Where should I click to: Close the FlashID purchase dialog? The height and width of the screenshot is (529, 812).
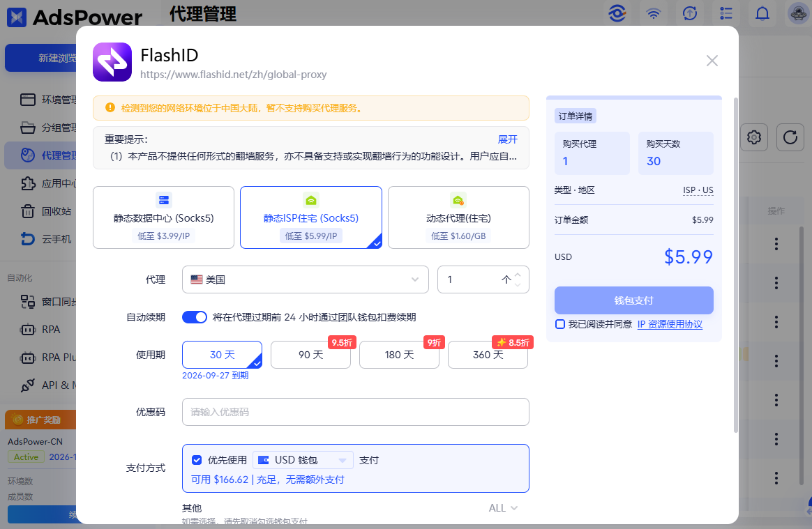click(x=712, y=61)
